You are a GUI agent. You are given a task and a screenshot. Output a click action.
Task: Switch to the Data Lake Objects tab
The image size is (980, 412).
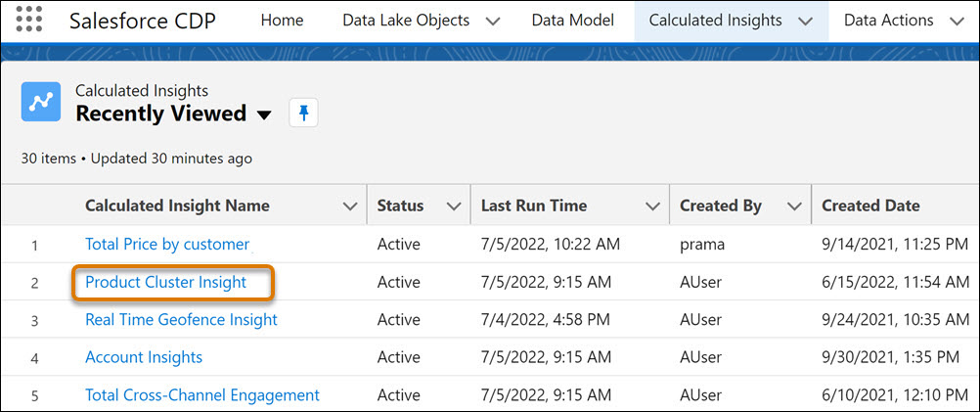point(406,21)
